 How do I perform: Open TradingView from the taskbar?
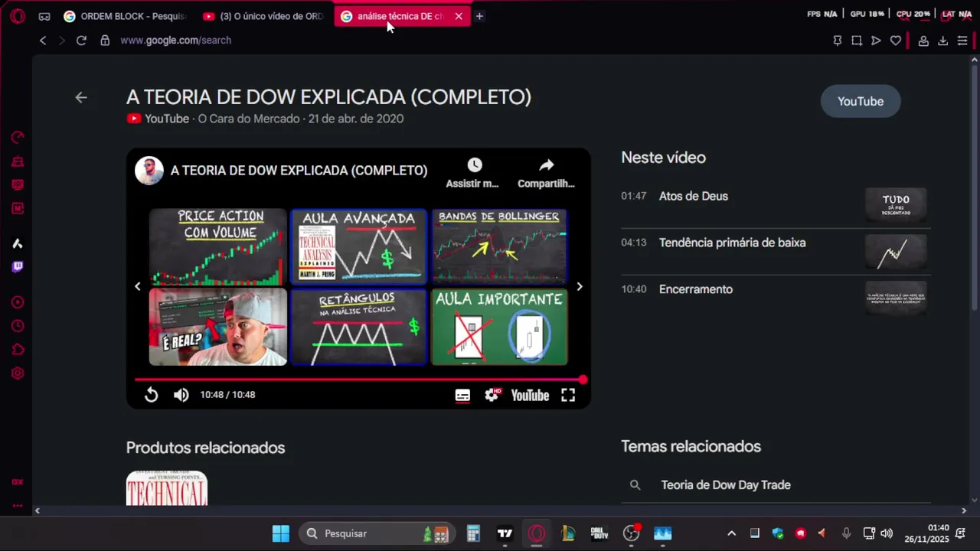[x=505, y=533]
